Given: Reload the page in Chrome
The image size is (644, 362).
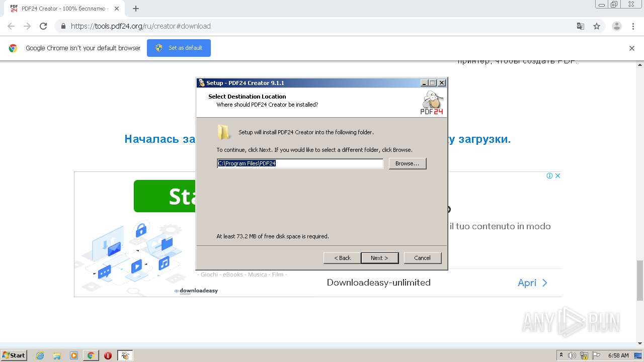Looking at the screenshot, I should pos(43,26).
